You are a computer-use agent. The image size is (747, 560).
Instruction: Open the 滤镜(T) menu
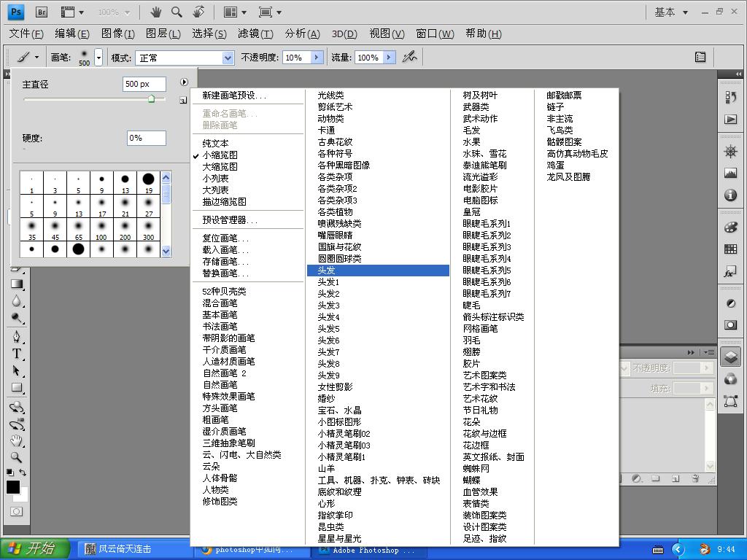click(255, 34)
